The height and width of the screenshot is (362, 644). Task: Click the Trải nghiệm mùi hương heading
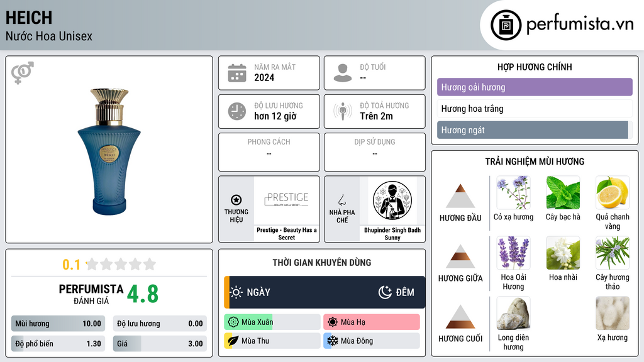tap(535, 162)
